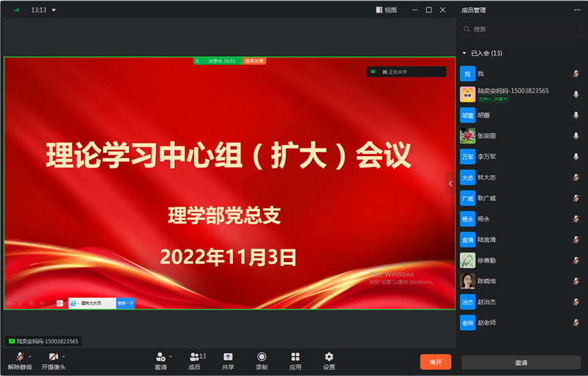Toggle microphone for member 胡蕾
Image resolution: width=588 pixels, height=376 pixels.
tap(576, 116)
